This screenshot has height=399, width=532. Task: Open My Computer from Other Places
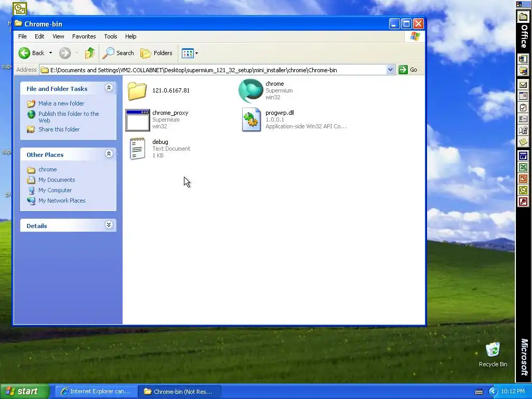click(x=55, y=190)
